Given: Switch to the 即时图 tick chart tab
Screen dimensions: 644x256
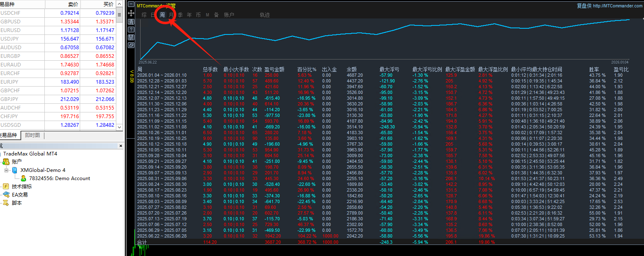Looking at the screenshot, I should click(32, 135).
